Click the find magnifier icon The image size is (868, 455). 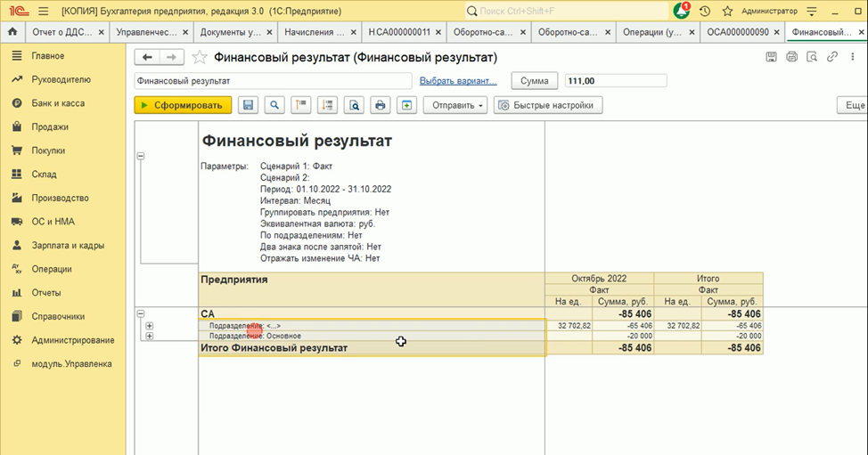[274, 105]
